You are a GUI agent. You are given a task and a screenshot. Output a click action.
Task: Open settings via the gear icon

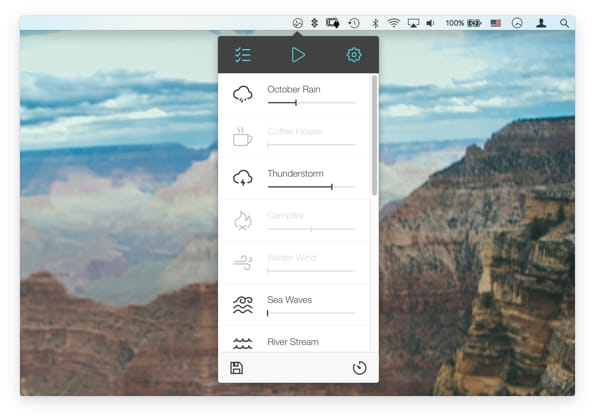click(x=354, y=55)
